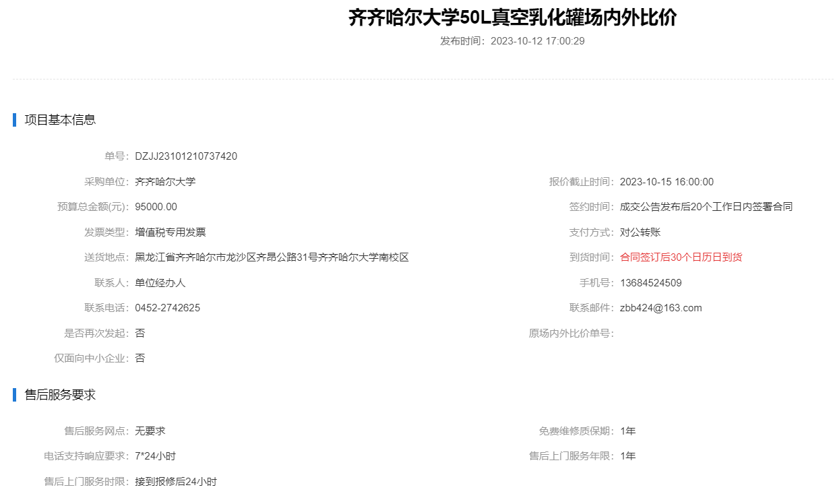Click the 项目基本信息 section heading
This screenshot has height=504, width=835.
60,120
